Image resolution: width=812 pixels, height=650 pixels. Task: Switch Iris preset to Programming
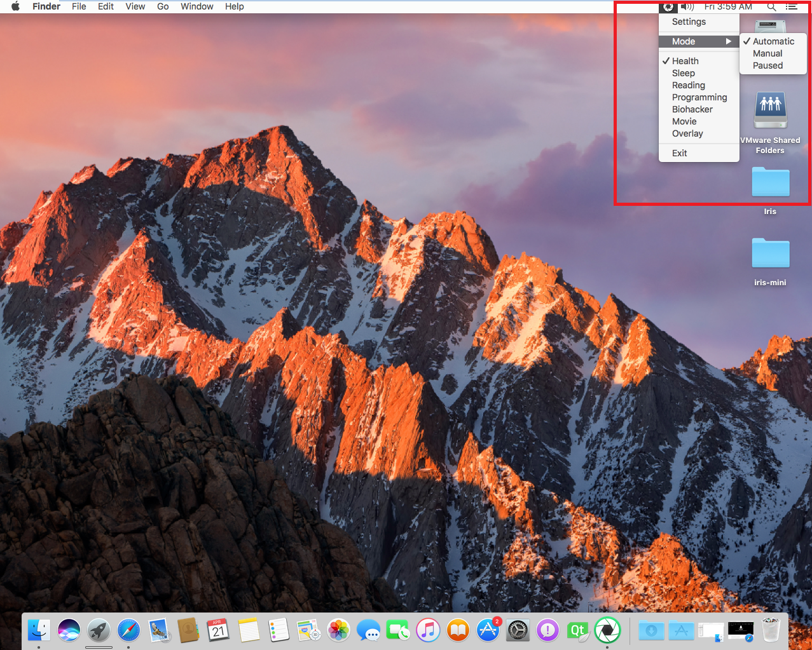pos(699,97)
